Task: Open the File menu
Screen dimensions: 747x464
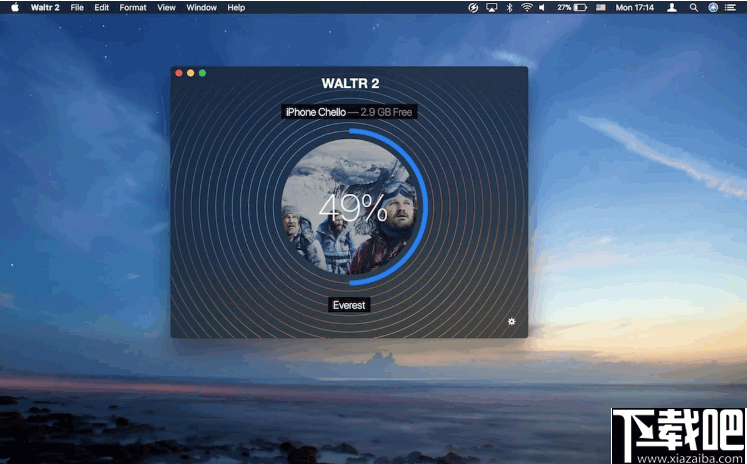Action: (x=77, y=7)
